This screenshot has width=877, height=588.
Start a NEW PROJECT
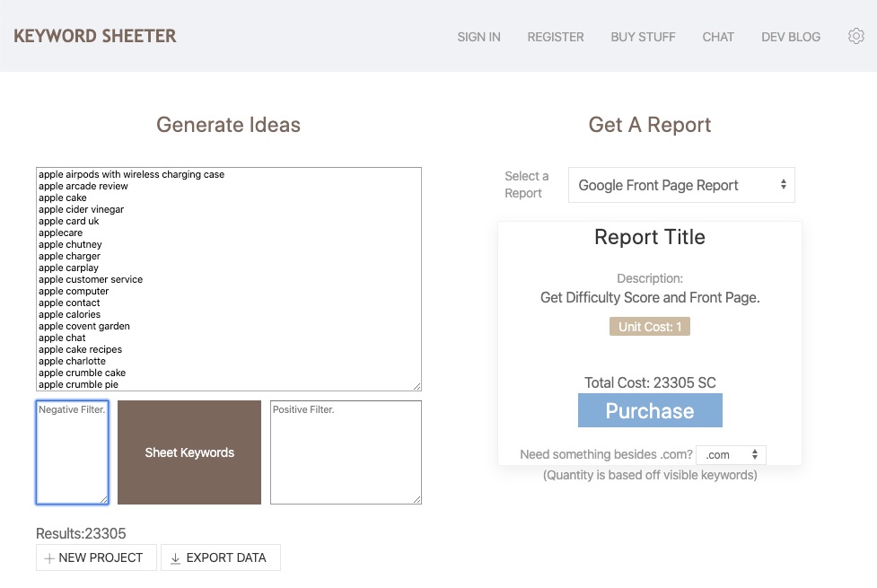click(x=96, y=557)
